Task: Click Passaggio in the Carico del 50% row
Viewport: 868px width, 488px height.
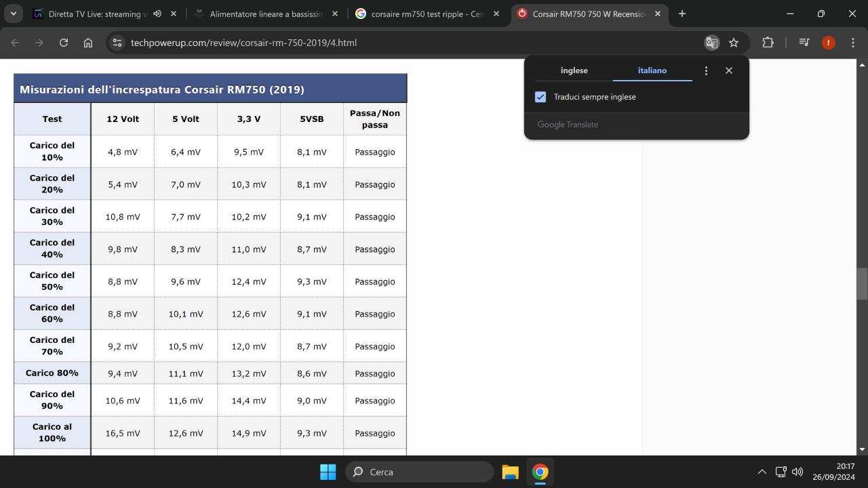Action: (x=375, y=282)
